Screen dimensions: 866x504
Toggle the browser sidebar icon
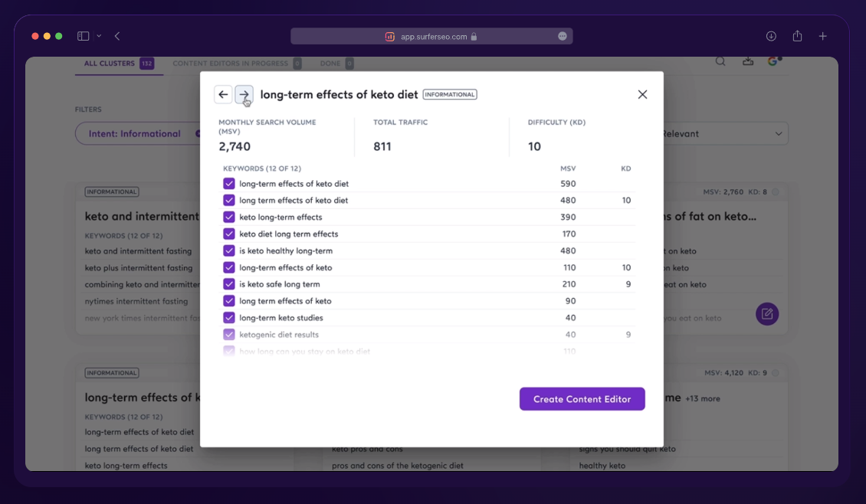[83, 36]
